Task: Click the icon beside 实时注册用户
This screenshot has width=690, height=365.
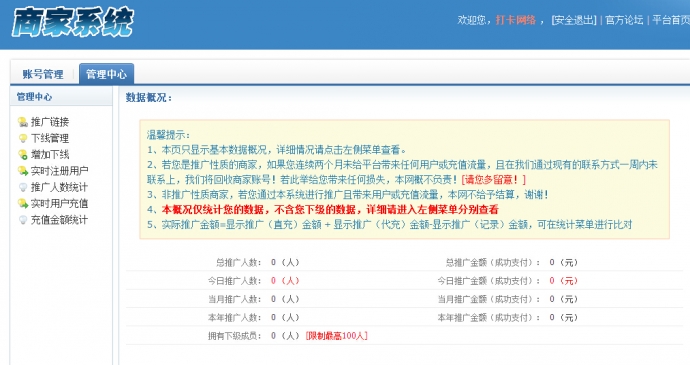Action: pyautogui.click(x=23, y=171)
